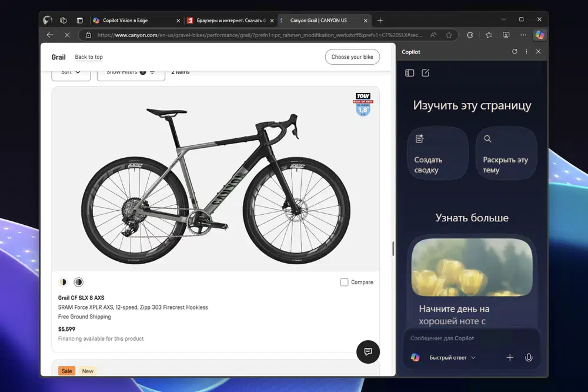This screenshot has height=392, width=588.
Task: Start a new Copilot chat
Action: click(425, 73)
